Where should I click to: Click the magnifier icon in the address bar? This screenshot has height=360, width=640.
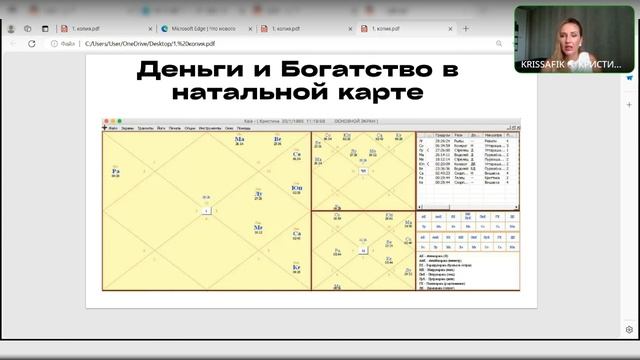pyautogui.click(x=499, y=44)
